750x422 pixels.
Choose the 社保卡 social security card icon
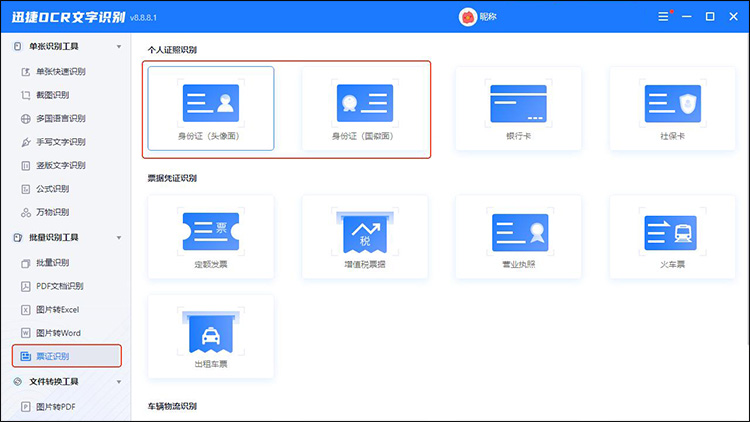[x=672, y=108]
